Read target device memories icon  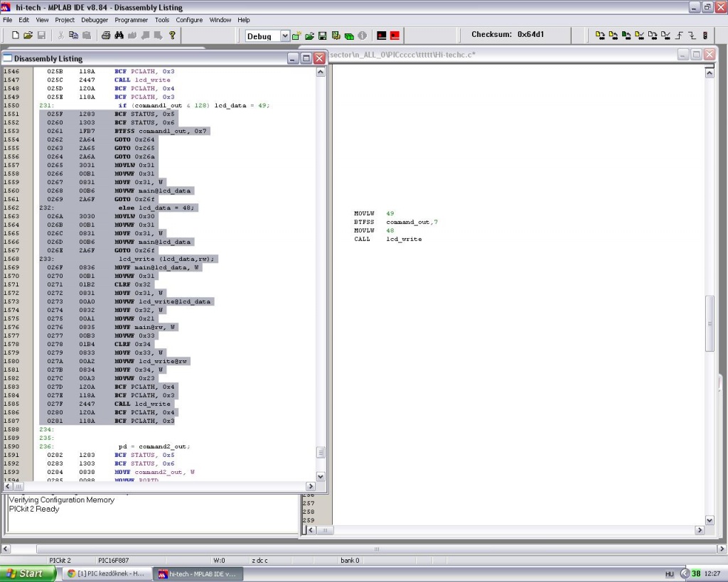614,36
